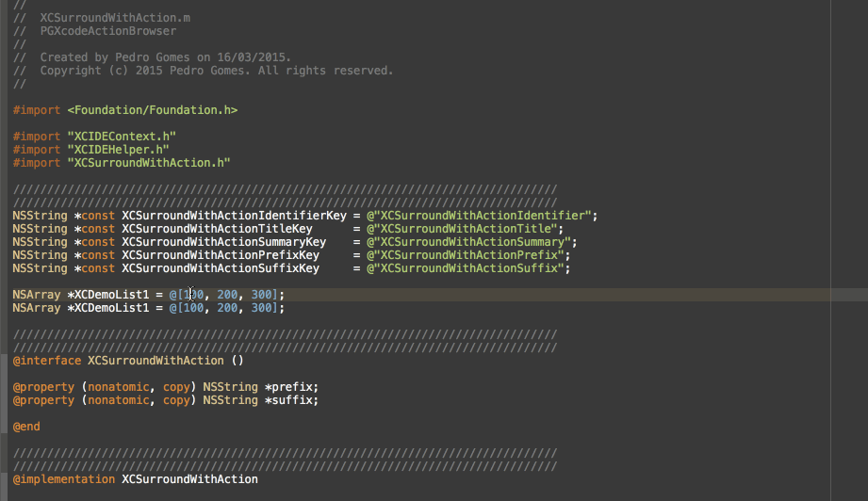Viewport: 868px width, 501px height.
Task: Click the XCSurroundWithActionSummaryKey constant name
Action: [x=223, y=242]
